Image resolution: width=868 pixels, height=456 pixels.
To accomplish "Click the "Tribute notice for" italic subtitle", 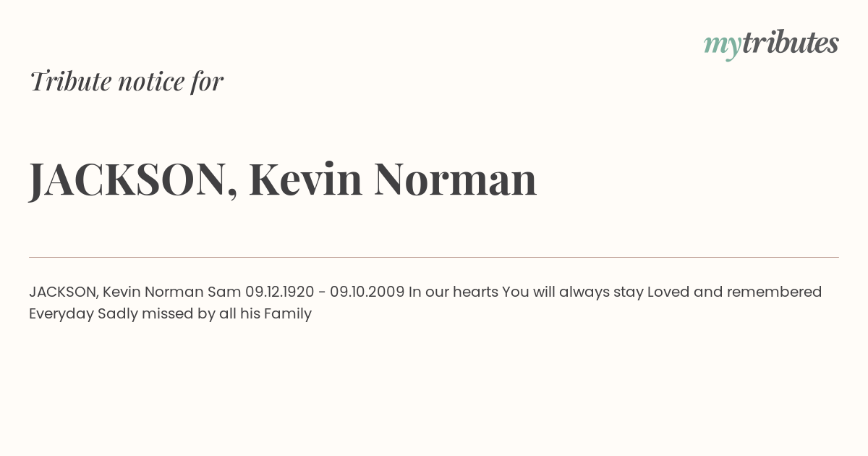I will tap(126, 81).
